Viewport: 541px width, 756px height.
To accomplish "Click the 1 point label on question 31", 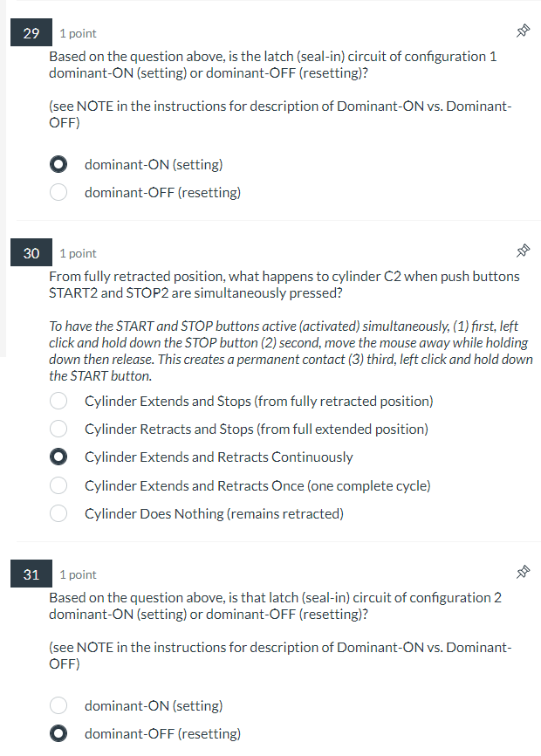I will point(78,574).
